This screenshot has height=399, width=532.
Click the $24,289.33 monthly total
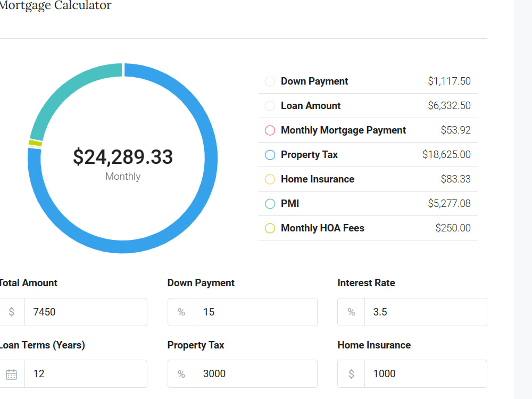(x=123, y=157)
